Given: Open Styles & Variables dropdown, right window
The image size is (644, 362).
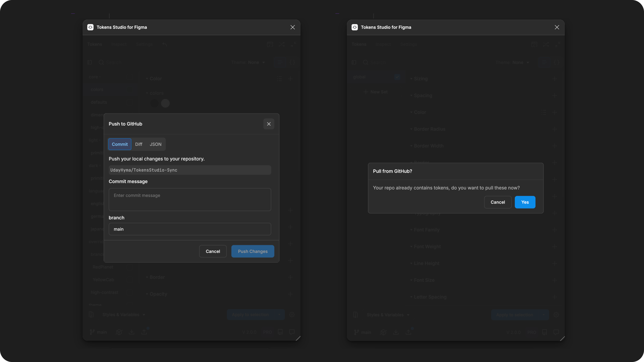Looking at the screenshot, I should tap(388, 315).
